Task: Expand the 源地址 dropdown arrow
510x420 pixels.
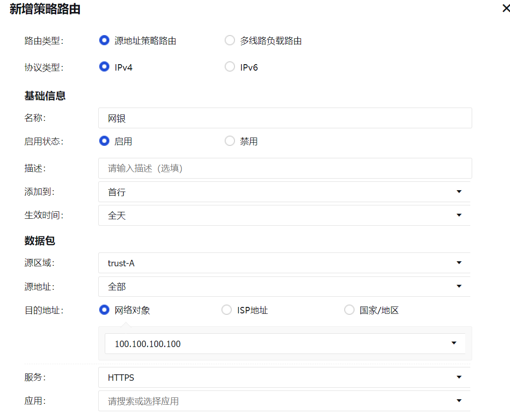Action: point(459,287)
